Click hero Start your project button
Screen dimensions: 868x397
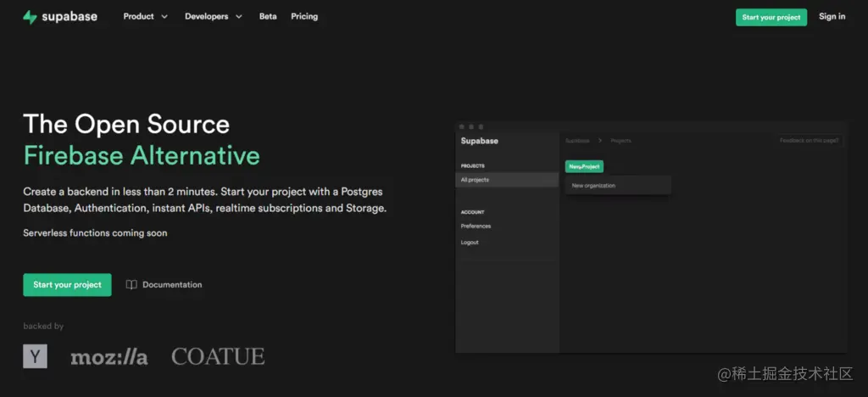pos(67,284)
